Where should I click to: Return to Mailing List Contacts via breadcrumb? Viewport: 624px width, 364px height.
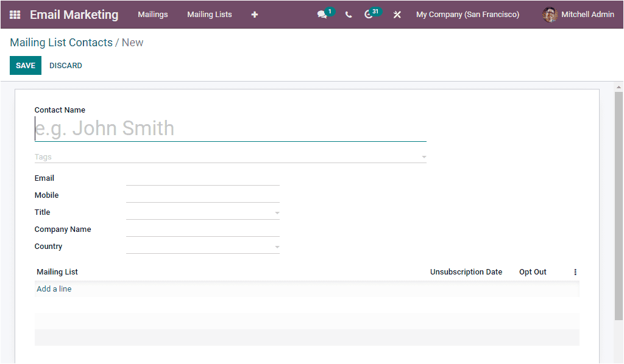(x=60, y=42)
